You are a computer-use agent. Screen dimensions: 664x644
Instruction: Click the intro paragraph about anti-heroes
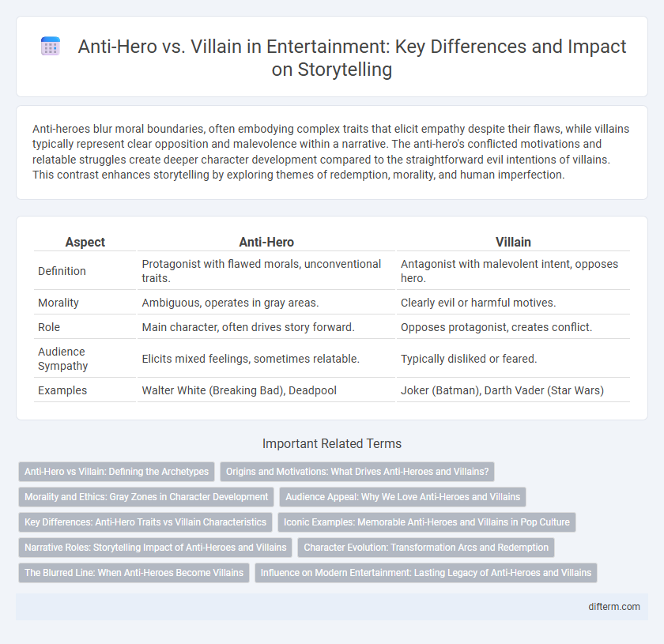331,152
